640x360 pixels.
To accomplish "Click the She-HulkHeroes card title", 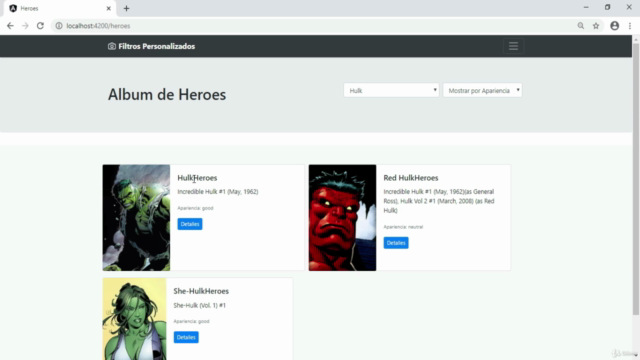I will point(201,291).
